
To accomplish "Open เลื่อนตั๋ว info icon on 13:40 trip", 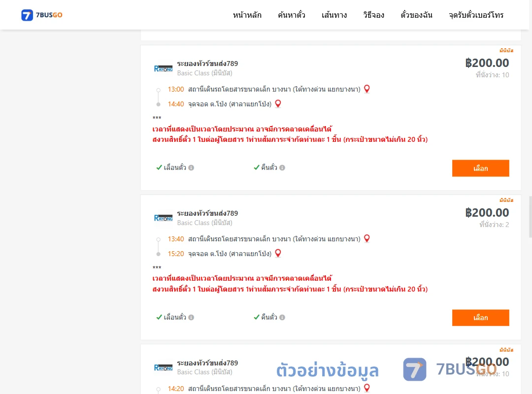I will coord(191,317).
